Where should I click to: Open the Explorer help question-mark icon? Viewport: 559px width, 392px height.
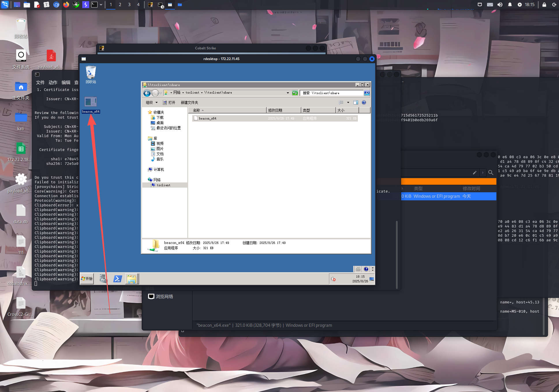tap(364, 102)
